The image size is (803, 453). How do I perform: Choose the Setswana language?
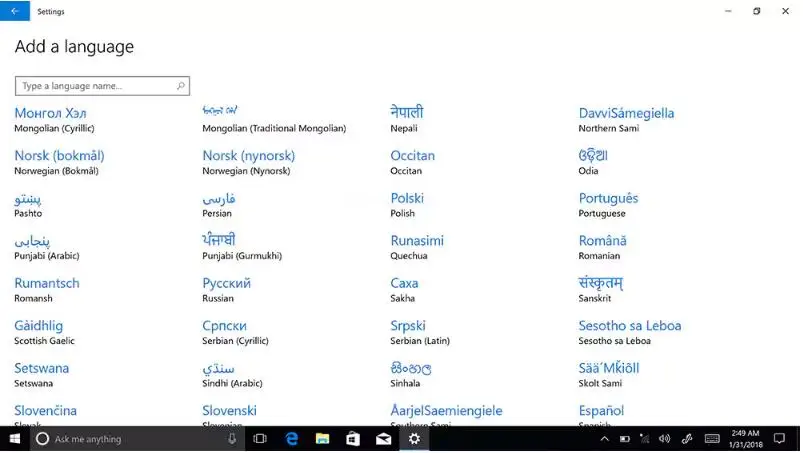[41, 375]
